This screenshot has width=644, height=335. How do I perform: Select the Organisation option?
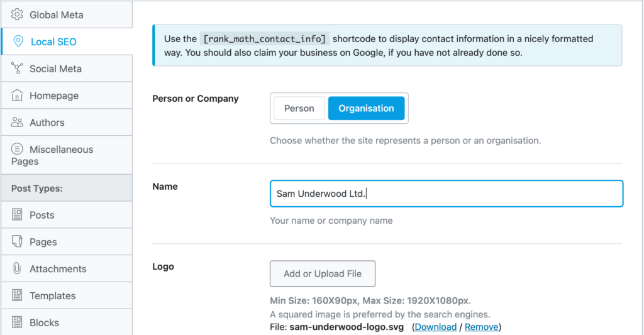coord(367,108)
